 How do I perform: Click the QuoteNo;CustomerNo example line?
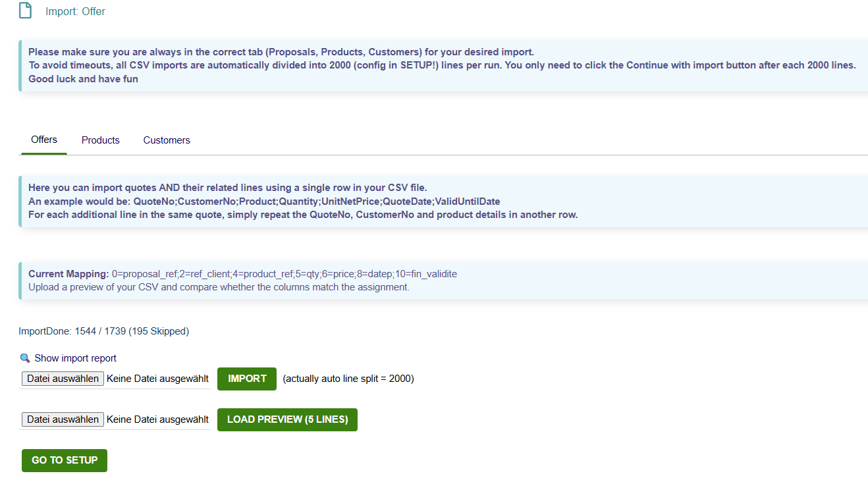click(264, 202)
